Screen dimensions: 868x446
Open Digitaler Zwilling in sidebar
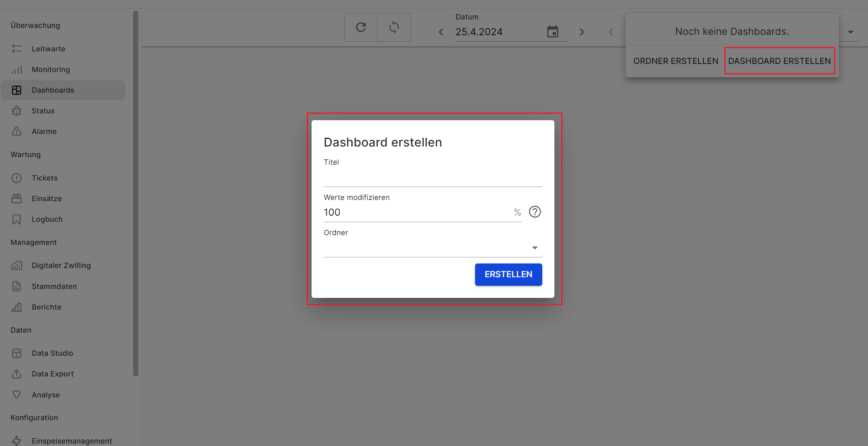[x=61, y=265]
